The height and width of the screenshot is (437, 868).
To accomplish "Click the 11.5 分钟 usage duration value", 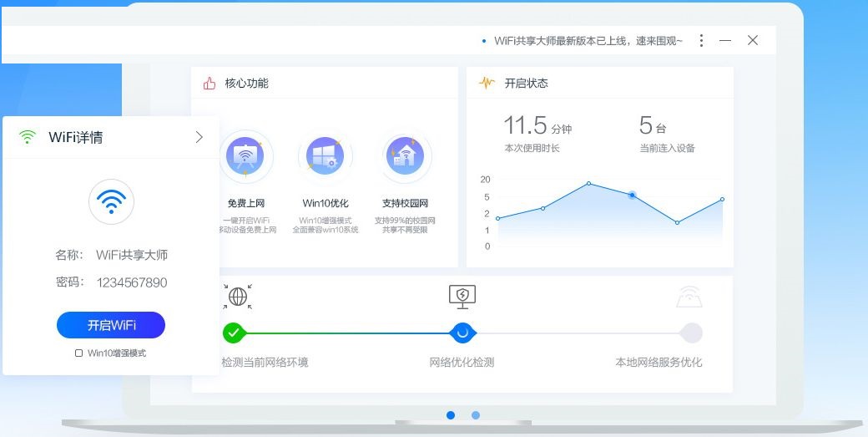I will coord(537,125).
